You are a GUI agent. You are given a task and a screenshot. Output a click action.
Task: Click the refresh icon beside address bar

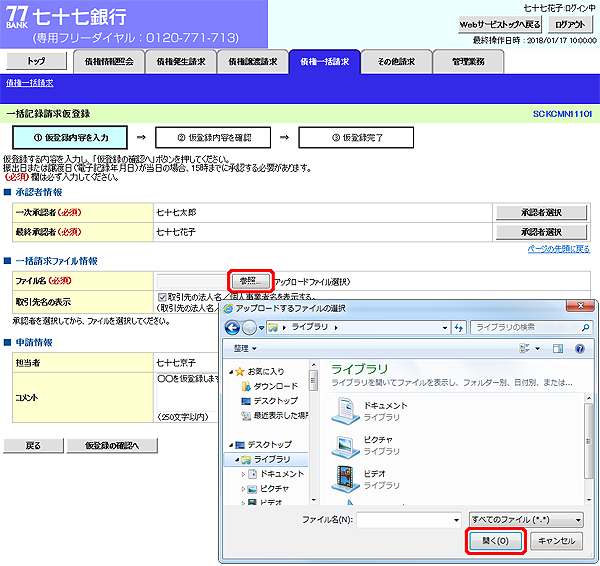pyautogui.click(x=459, y=327)
